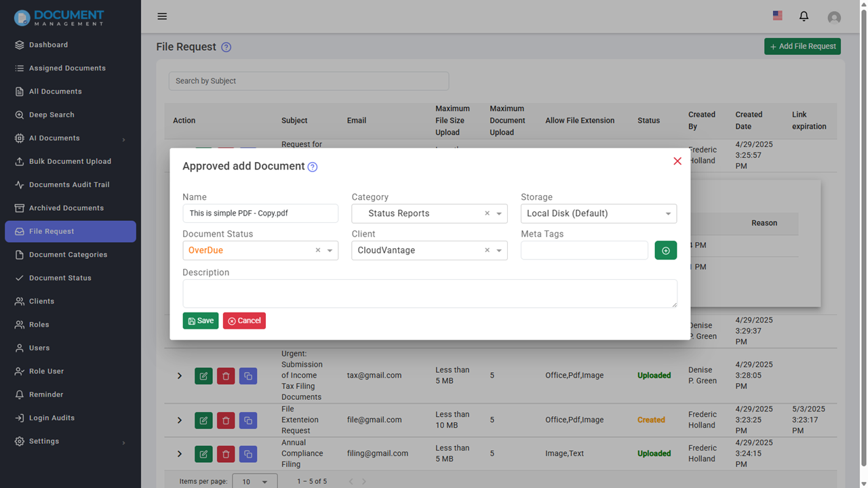This screenshot has height=488, width=868.
Task: Expand the tax@gmail.com request row
Action: [180, 375]
